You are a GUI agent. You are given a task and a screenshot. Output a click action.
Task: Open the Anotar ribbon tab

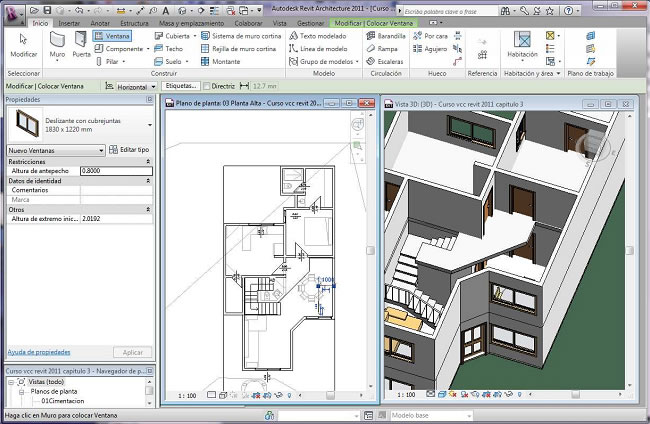click(x=100, y=21)
